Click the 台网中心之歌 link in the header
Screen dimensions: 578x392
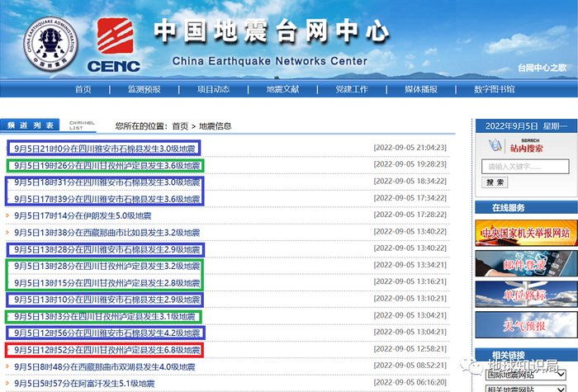click(542, 68)
